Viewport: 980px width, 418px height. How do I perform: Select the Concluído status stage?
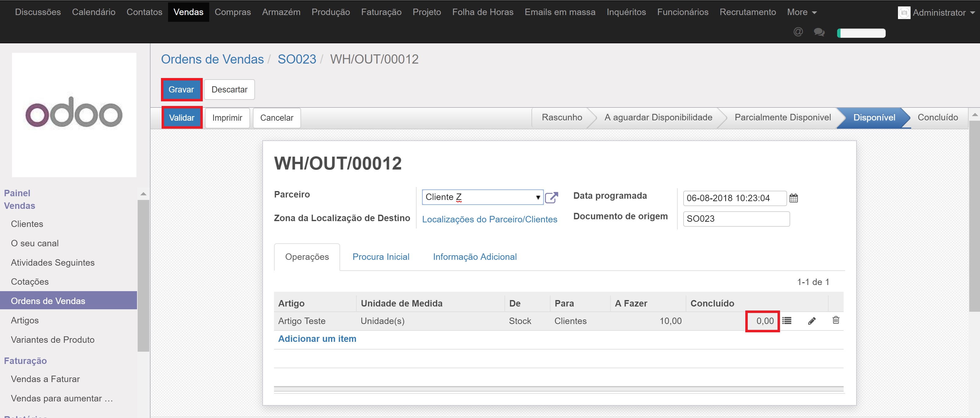coord(937,118)
